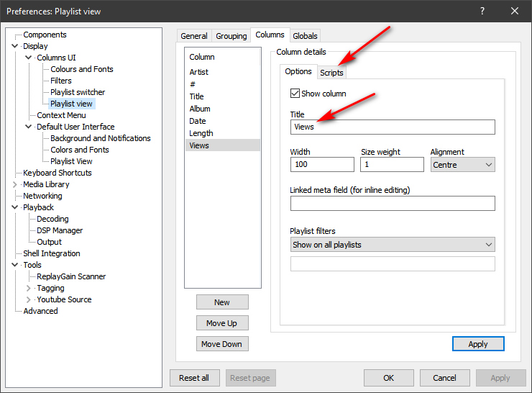Switch to the Globals tab
Screen dimensions: 532x393
tap(305, 36)
